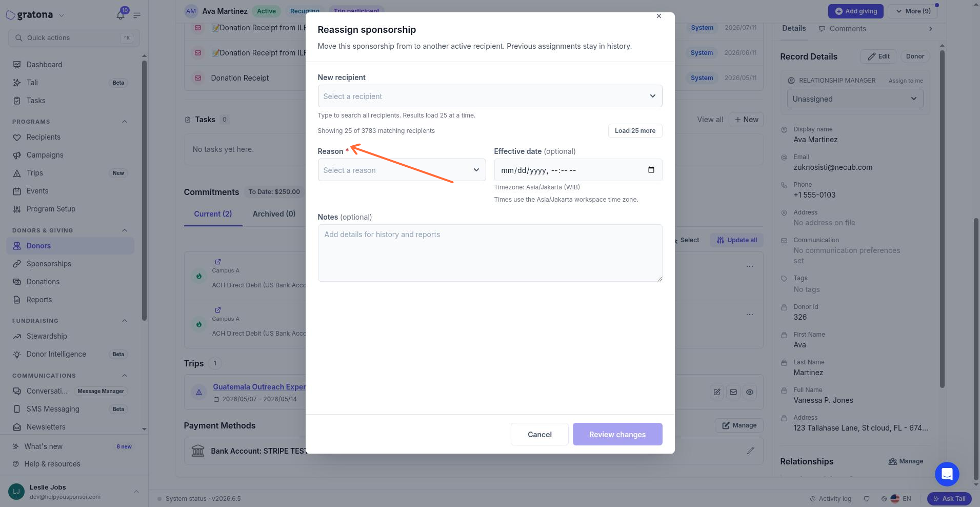This screenshot has height=507, width=980.
Task: Click Ask Tali button
Action: [x=949, y=498]
